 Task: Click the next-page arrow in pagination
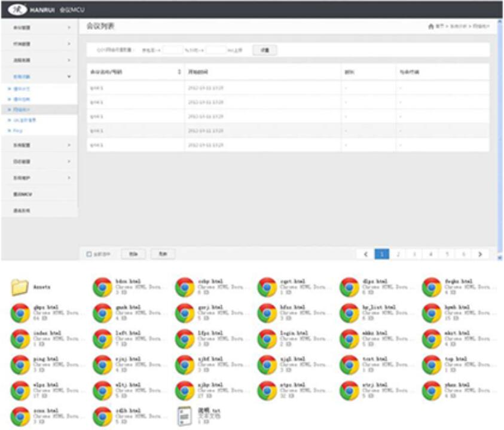[479, 254]
